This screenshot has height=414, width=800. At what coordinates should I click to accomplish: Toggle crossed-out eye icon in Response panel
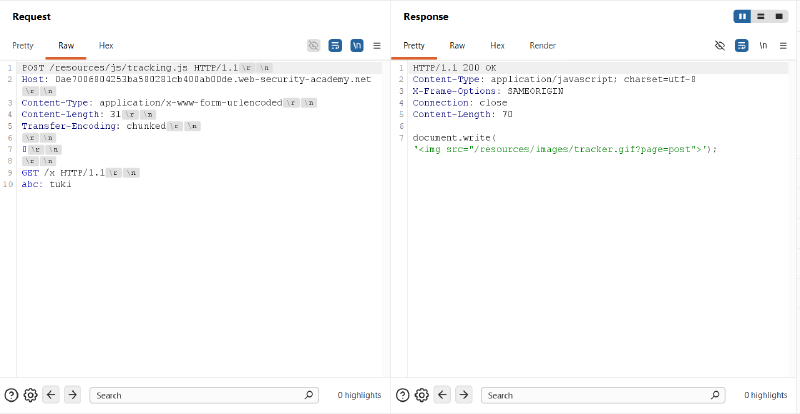720,45
